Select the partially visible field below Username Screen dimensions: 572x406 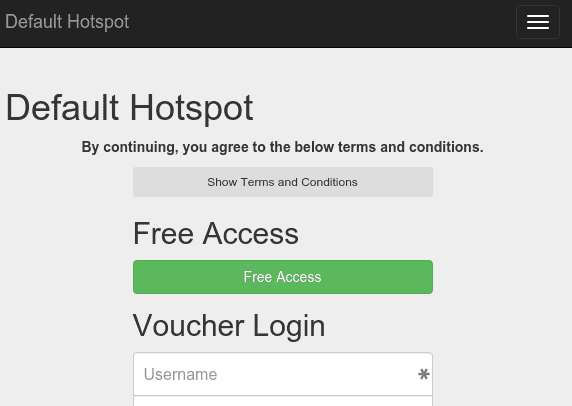tap(283, 401)
